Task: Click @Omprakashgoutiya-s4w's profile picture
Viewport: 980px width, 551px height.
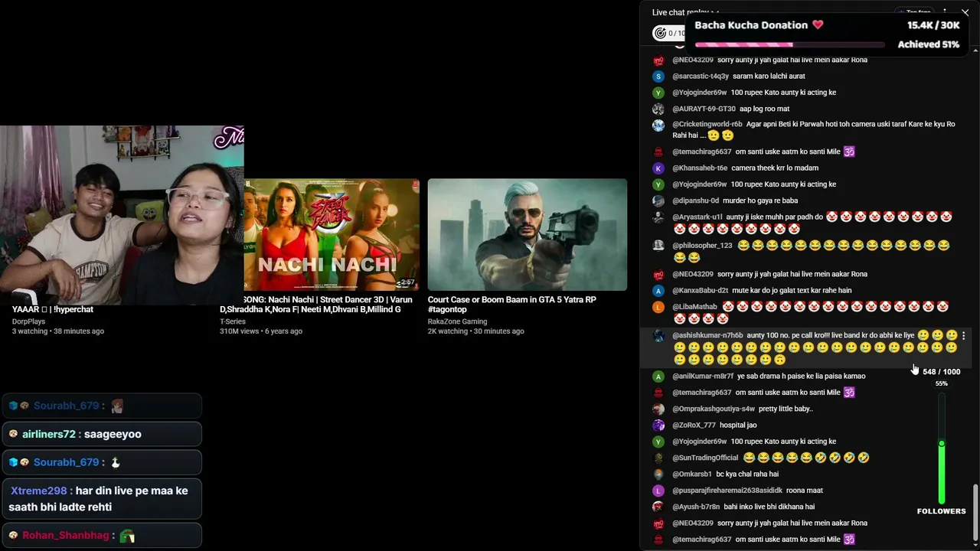Action: point(658,409)
